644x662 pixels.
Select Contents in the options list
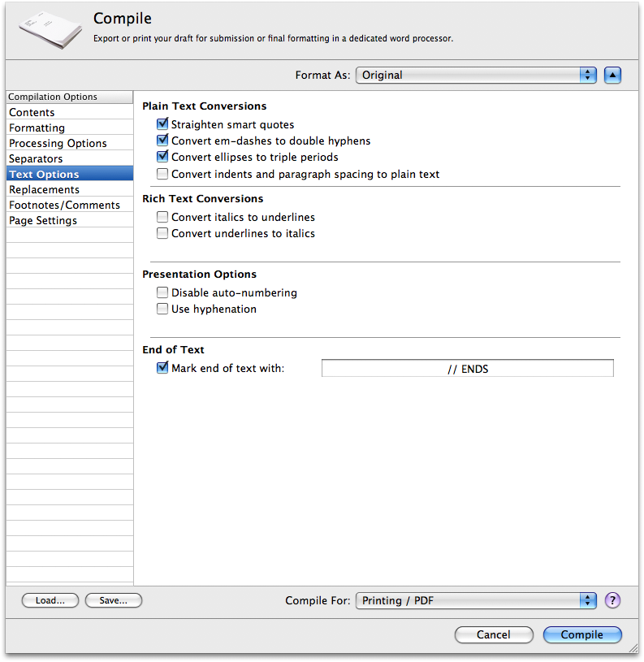(32, 113)
